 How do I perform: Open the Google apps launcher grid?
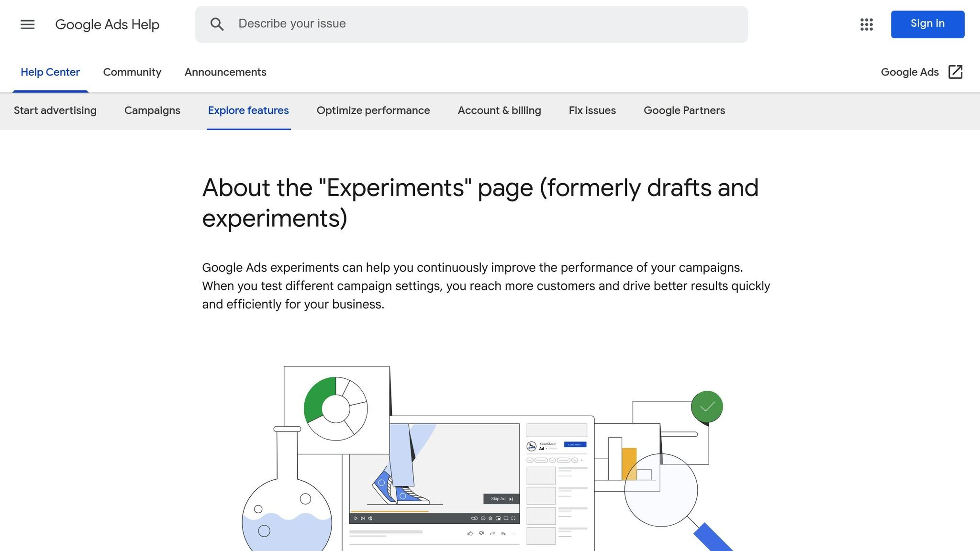click(x=866, y=25)
